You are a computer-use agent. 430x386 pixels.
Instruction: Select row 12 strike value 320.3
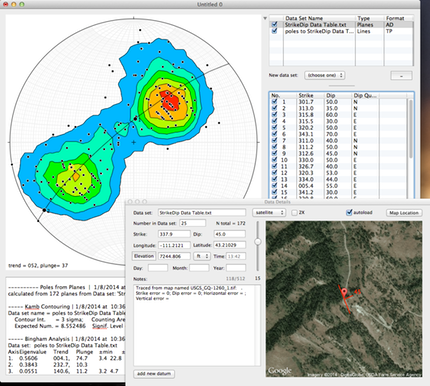coord(306,173)
